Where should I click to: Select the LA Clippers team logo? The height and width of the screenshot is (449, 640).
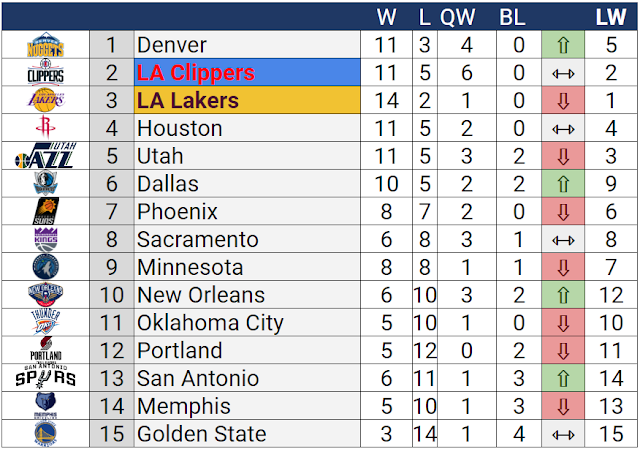45,72
